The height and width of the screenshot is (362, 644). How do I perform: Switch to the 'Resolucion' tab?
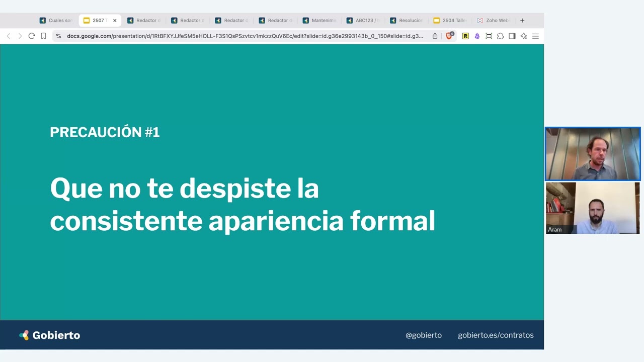pyautogui.click(x=407, y=21)
